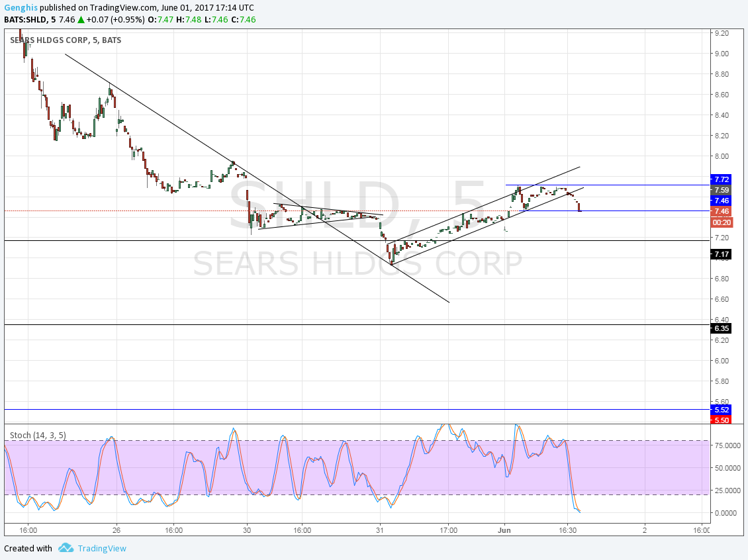Click the 31 date label on time axis
The width and height of the screenshot is (748, 560).
coord(380,530)
